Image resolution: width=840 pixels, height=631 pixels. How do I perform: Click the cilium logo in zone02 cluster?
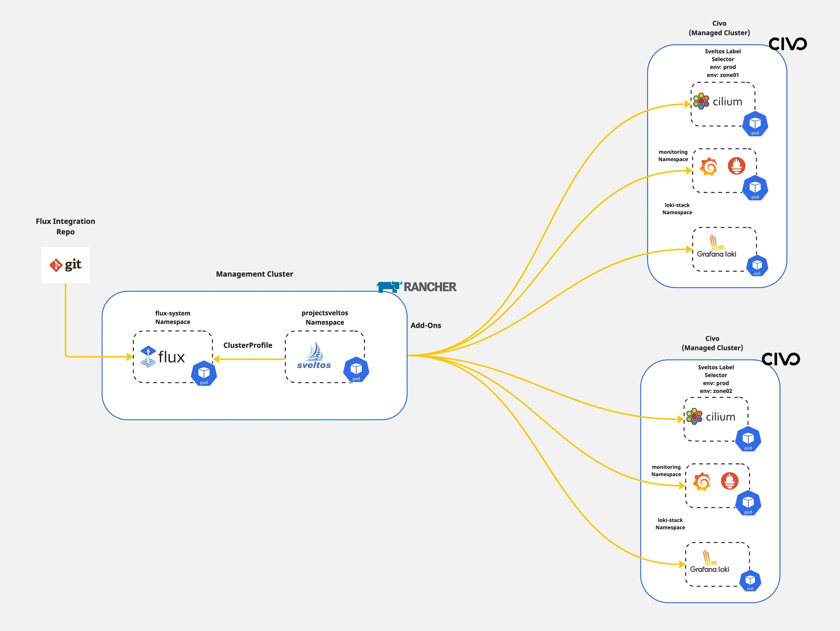pyautogui.click(x=711, y=416)
